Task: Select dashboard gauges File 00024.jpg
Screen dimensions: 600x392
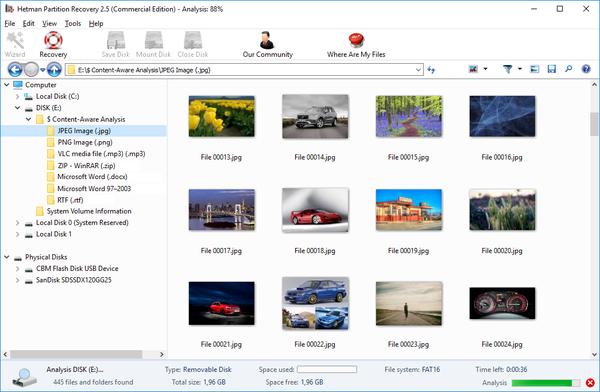Action: click(502, 303)
